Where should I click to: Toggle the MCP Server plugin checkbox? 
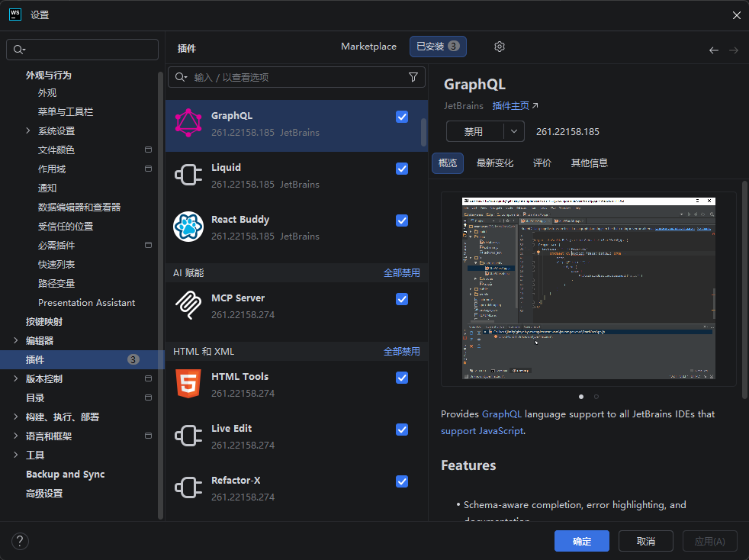402,299
